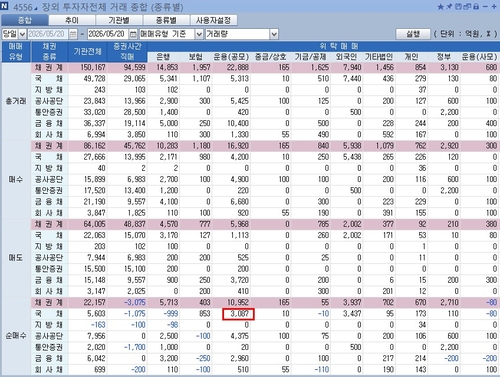Screen dimensions: 500x377
Task: Click the 운용(사모) column header
Action: [479, 57]
